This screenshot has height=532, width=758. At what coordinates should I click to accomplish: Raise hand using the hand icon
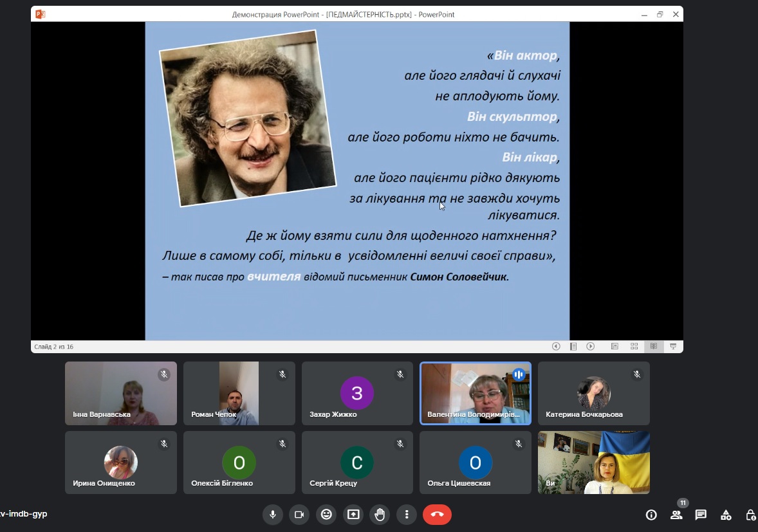click(380, 515)
